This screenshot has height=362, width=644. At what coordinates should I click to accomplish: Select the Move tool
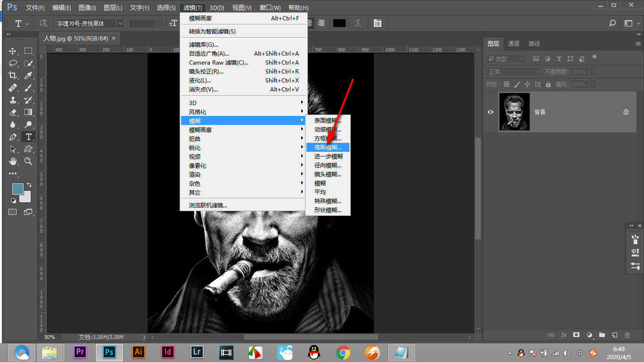[13, 51]
